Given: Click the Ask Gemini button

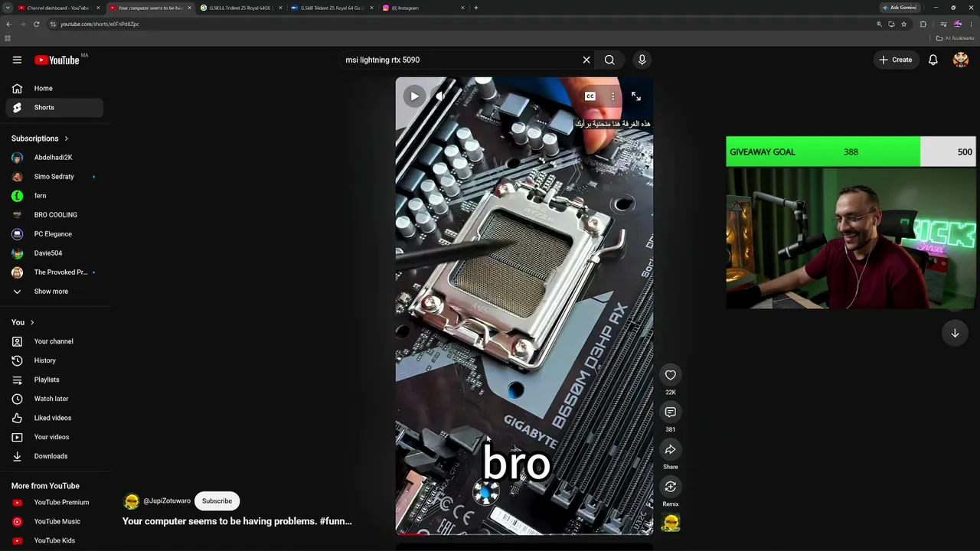Looking at the screenshot, I should tap(900, 8).
